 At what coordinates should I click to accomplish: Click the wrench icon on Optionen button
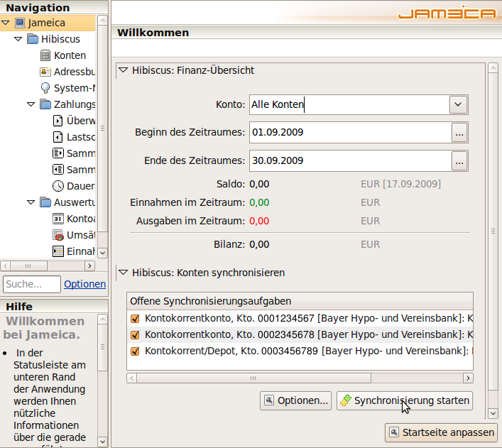[x=269, y=400]
